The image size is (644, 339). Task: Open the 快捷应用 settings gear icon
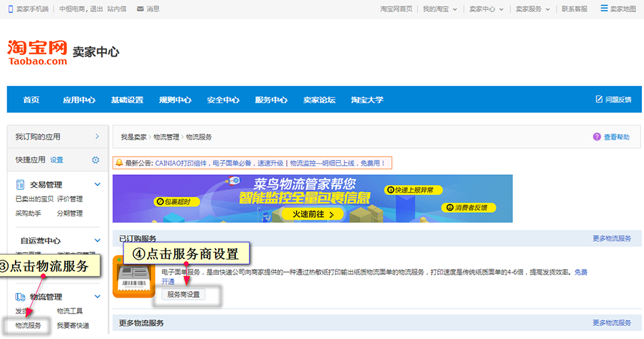pyautogui.click(x=96, y=160)
